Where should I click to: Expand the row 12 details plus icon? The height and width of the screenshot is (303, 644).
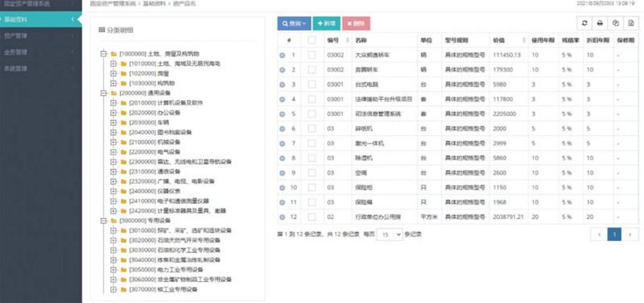283,217
